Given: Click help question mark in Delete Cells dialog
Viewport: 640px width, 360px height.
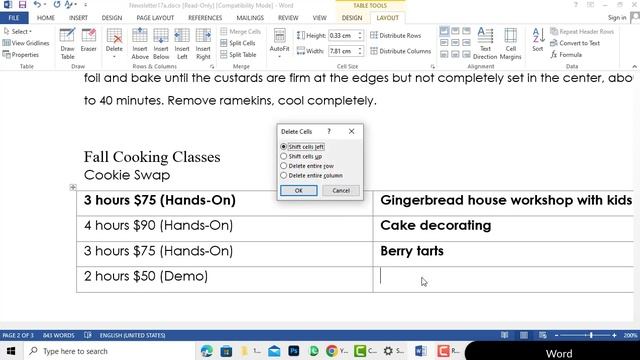Looking at the screenshot, I should tap(329, 131).
